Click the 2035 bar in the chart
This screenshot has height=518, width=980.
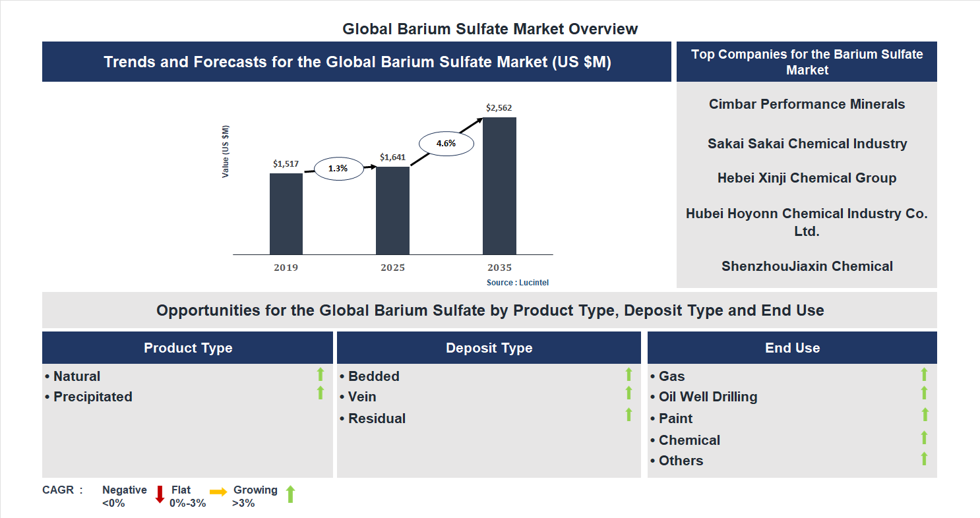pos(499,186)
